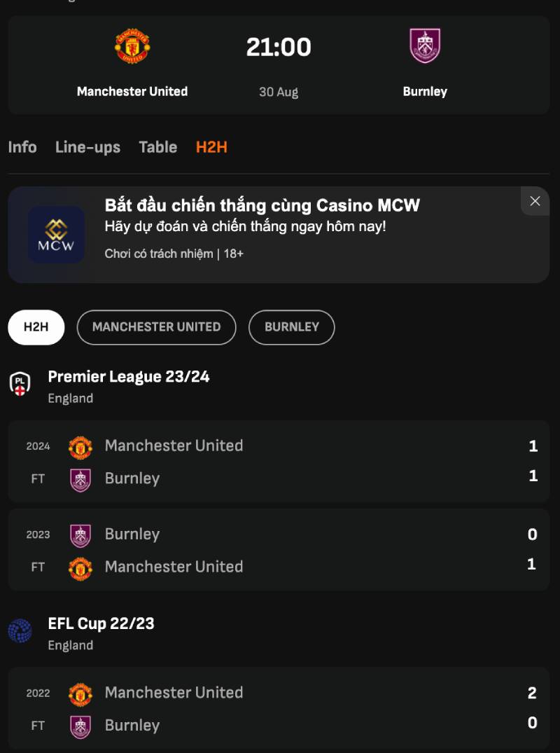
Task: Click Manchester United crest in 2024 match row
Action: coord(80,447)
